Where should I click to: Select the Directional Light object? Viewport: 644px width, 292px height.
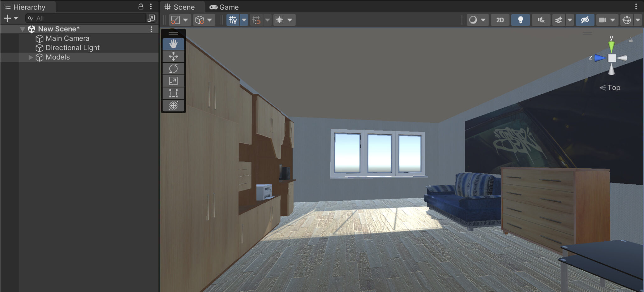[73, 48]
